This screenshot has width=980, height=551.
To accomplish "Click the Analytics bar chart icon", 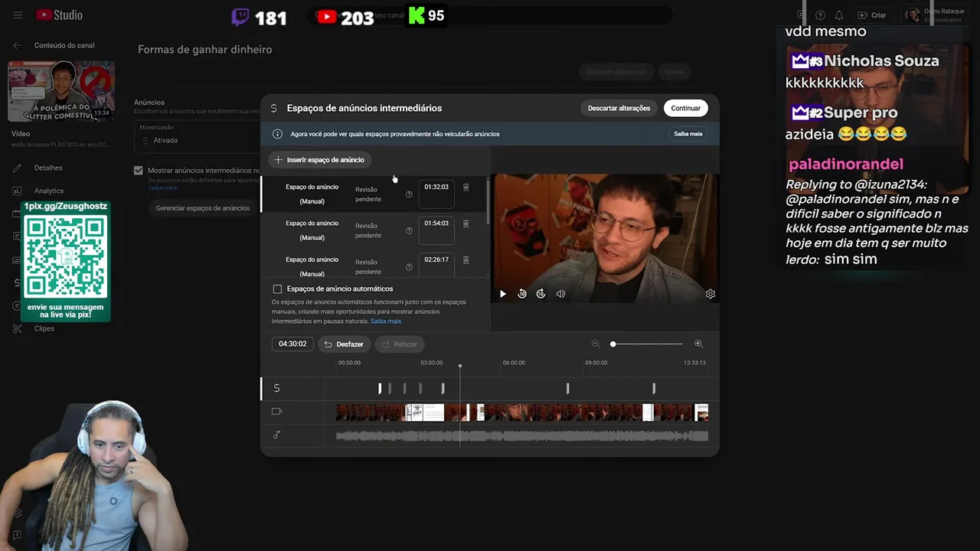I will pyautogui.click(x=18, y=191).
